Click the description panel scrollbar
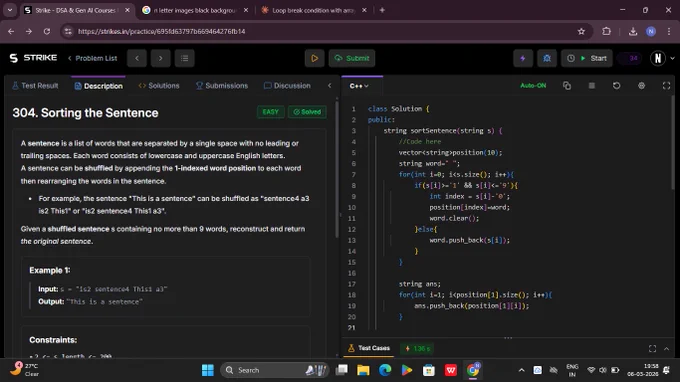The height and width of the screenshot is (382, 680). pos(337,169)
